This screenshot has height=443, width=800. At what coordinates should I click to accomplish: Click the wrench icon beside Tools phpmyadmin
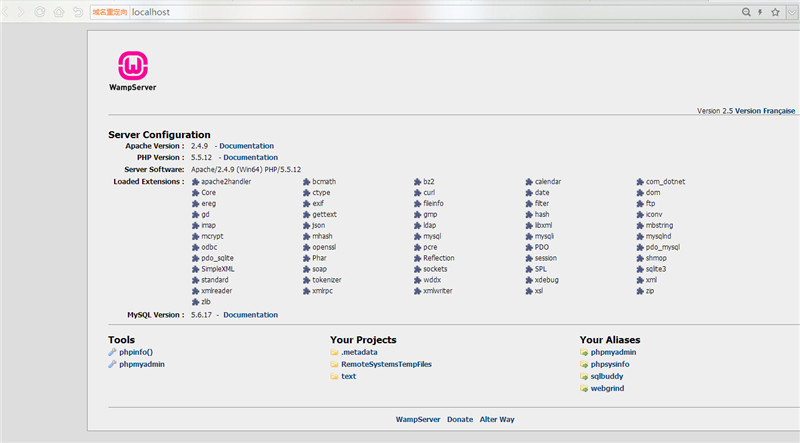pos(112,364)
